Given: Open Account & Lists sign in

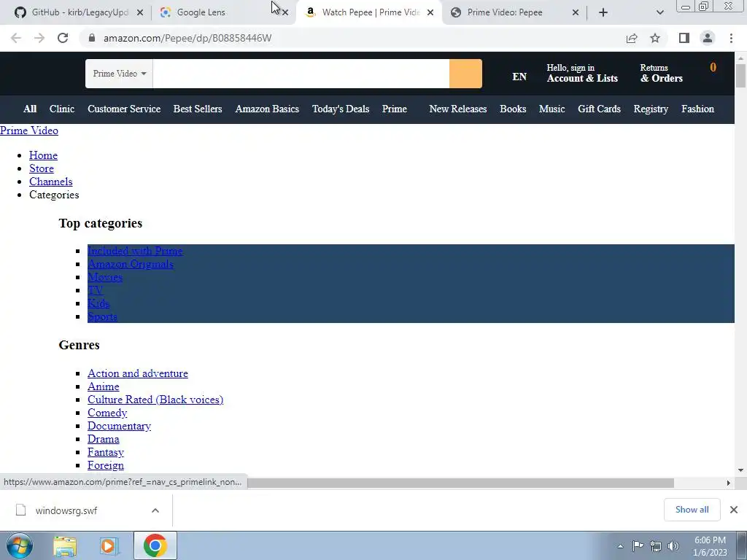Looking at the screenshot, I should [582, 74].
